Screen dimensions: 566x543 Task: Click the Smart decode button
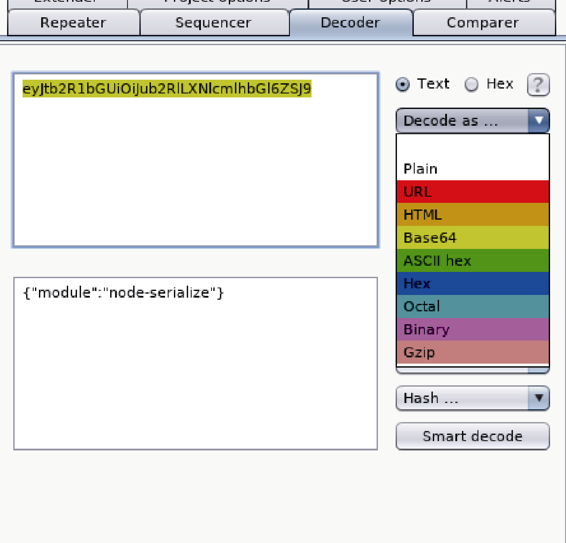coord(473,436)
